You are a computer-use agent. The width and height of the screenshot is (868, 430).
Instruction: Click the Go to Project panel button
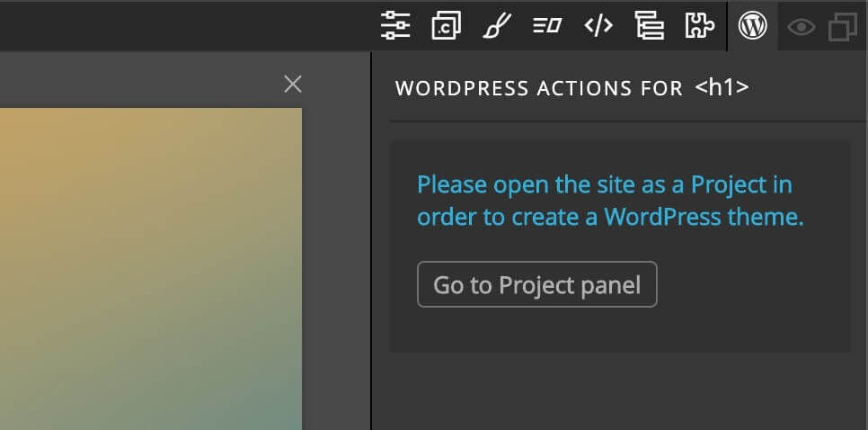pos(537,284)
